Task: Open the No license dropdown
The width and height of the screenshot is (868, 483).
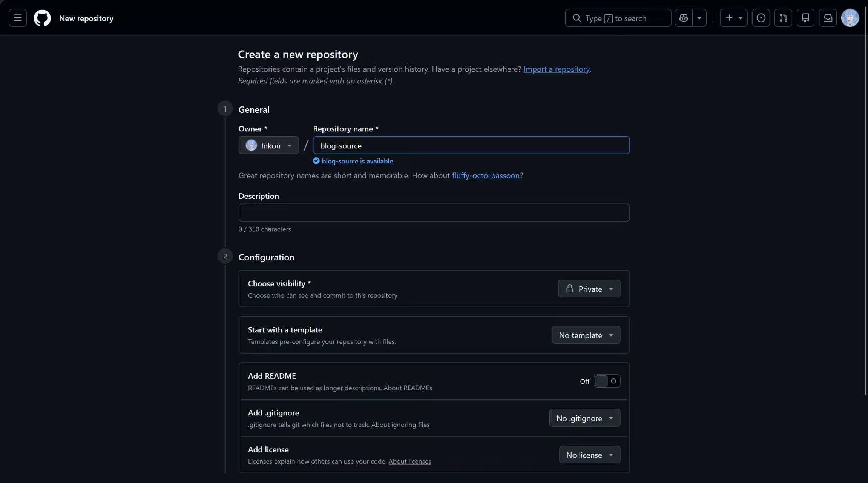Action: 589,455
